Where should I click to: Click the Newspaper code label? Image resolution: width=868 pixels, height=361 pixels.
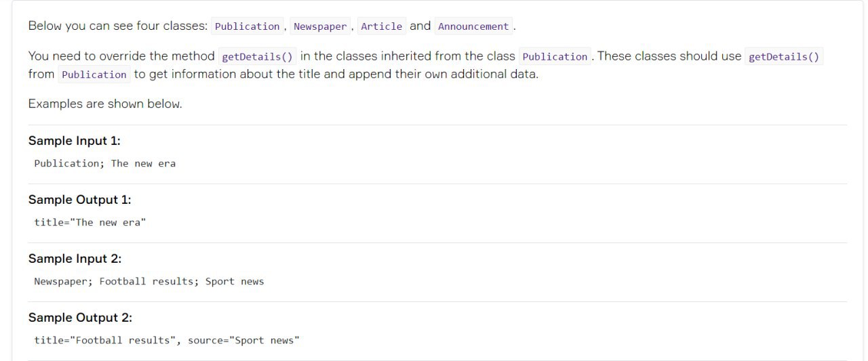(x=320, y=26)
